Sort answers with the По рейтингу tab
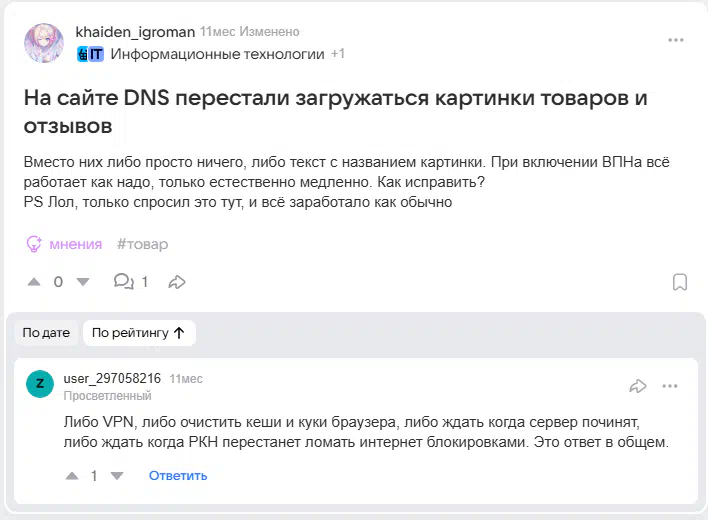This screenshot has width=708, height=520. [139, 333]
